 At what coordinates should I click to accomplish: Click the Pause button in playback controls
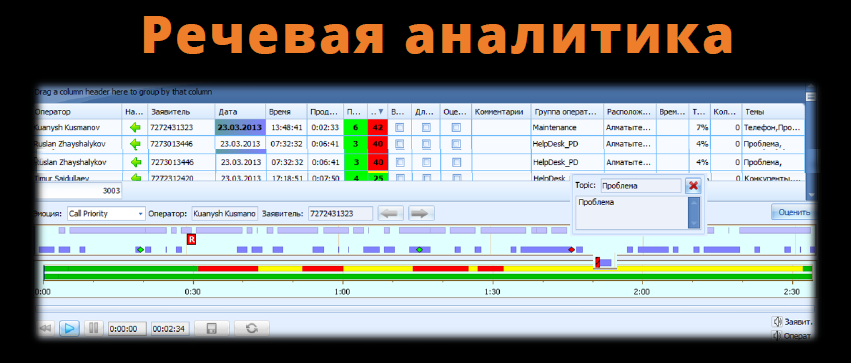pyautogui.click(x=93, y=328)
